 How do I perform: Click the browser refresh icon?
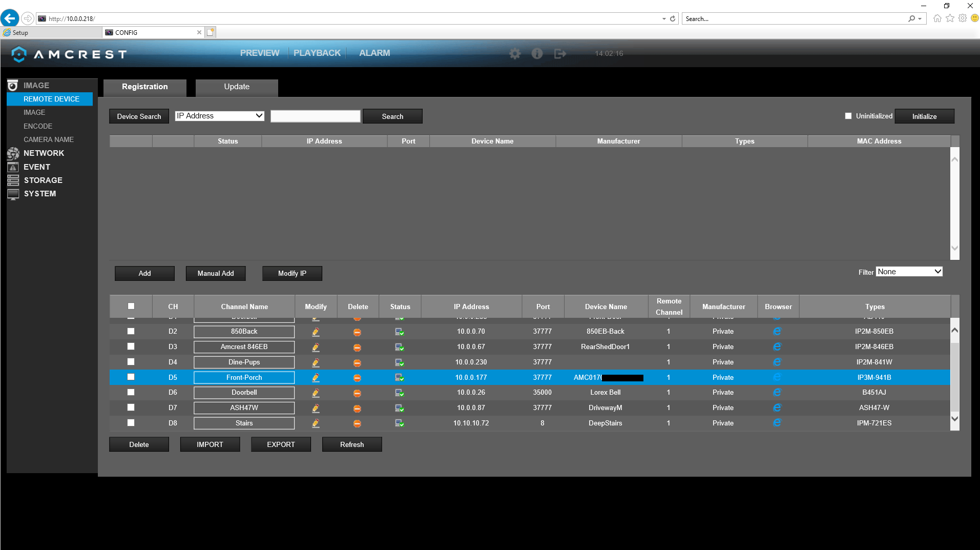pyautogui.click(x=673, y=18)
